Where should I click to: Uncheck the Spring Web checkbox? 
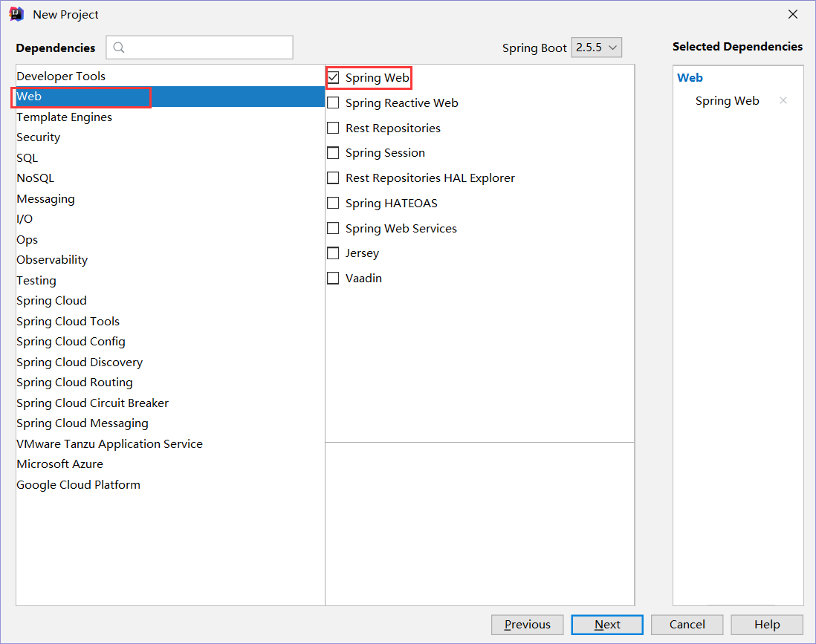tap(333, 77)
